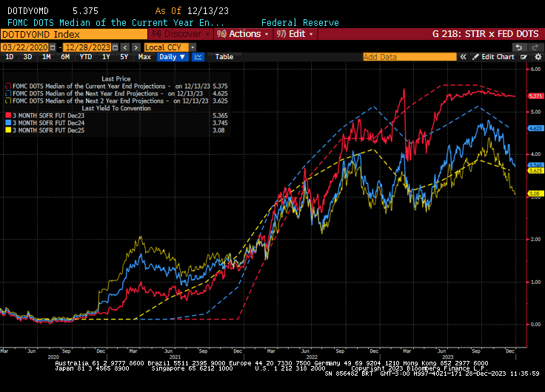Image resolution: width=545 pixels, height=392 pixels.
Task: Click the 2021 x-axis year label
Action: (x=175, y=357)
